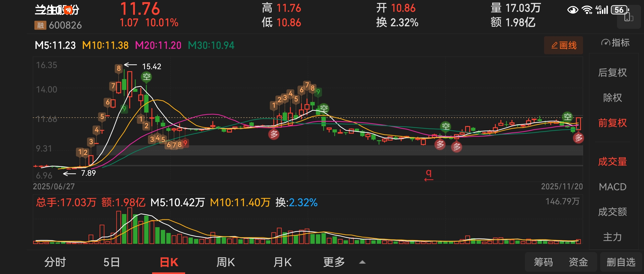Expand the 更多 period triangle arrow

click(362, 262)
